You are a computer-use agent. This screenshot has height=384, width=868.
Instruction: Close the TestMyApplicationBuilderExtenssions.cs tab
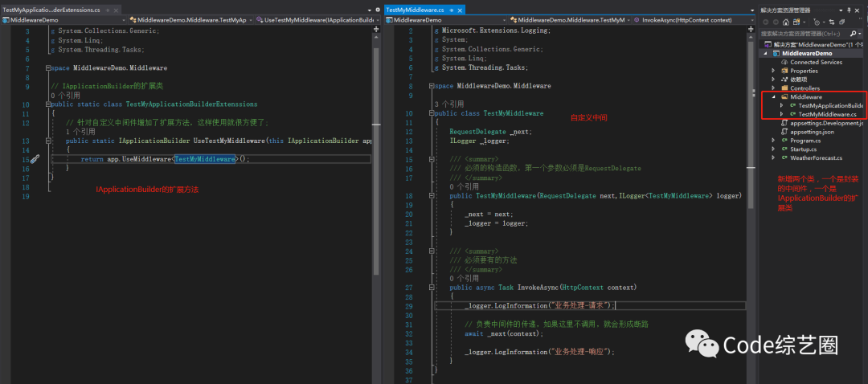[117, 10]
